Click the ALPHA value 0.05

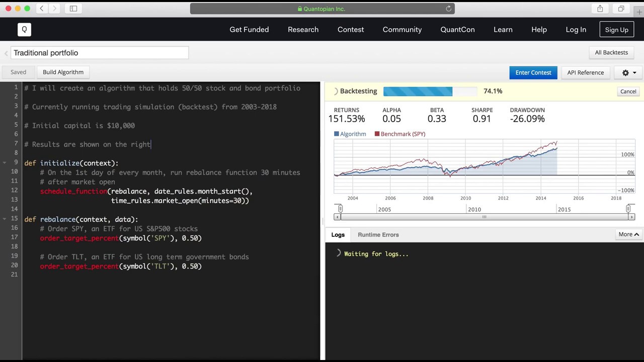(x=391, y=119)
